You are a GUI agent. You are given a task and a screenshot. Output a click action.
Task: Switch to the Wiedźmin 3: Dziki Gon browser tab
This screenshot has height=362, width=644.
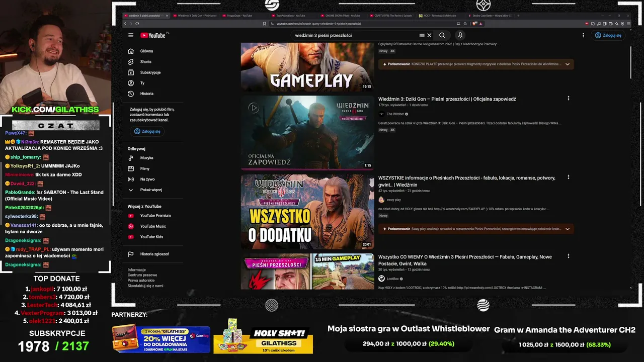point(196,16)
